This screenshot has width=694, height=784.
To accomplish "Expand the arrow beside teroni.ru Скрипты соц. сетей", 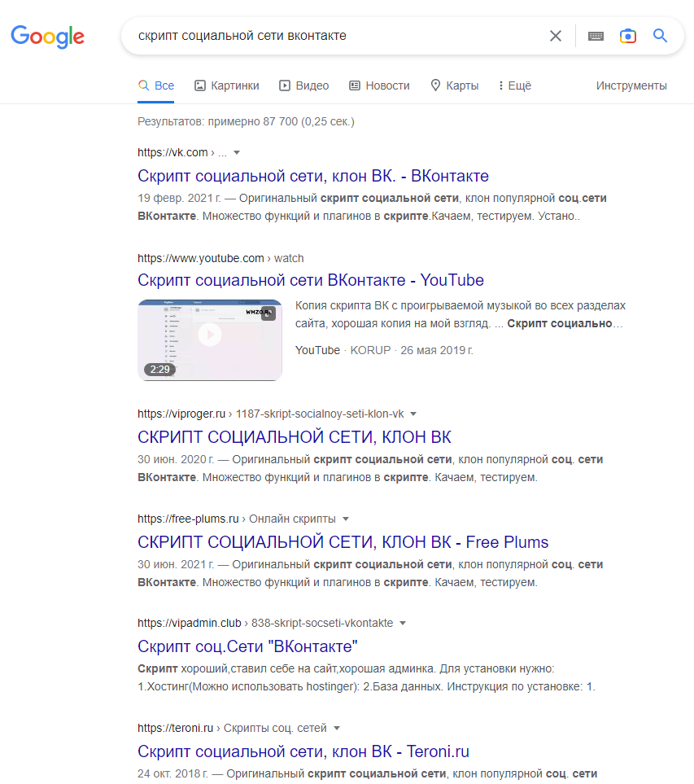I will coord(337,728).
